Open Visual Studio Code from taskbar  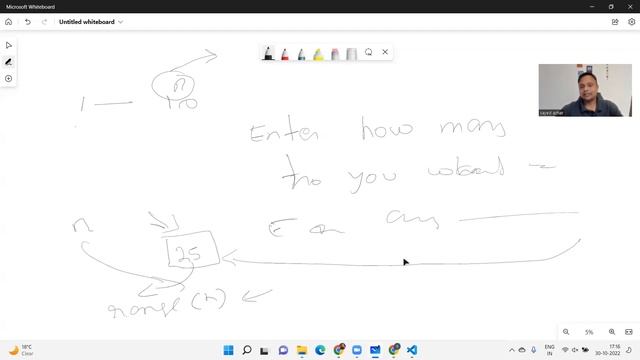(x=412, y=350)
